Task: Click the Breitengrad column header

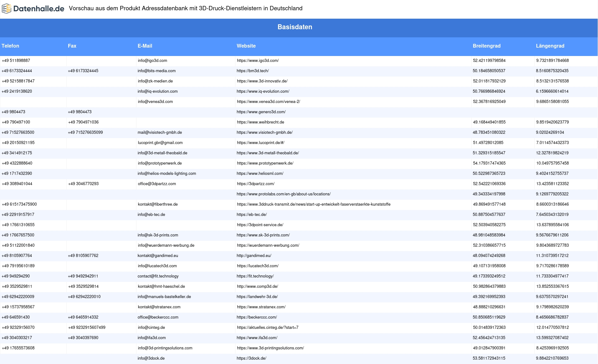Action: coord(486,46)
